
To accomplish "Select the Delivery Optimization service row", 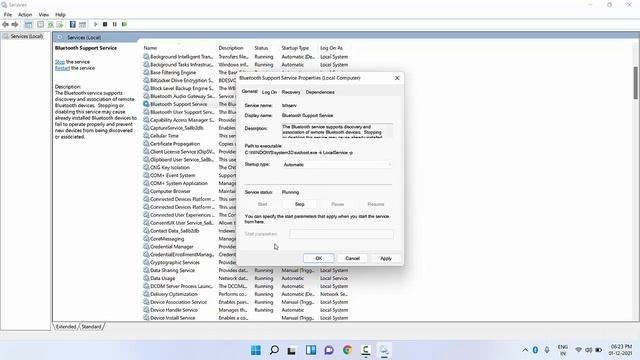I will click(x=245, y=294).
